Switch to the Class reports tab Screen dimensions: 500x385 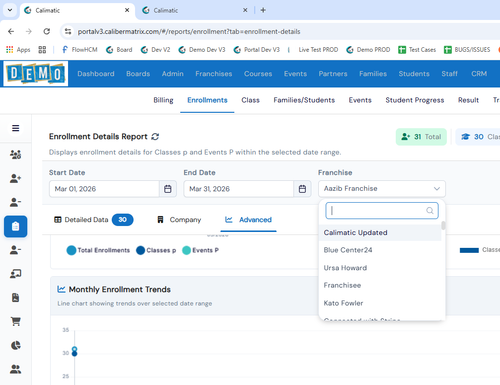pos(250,100)
